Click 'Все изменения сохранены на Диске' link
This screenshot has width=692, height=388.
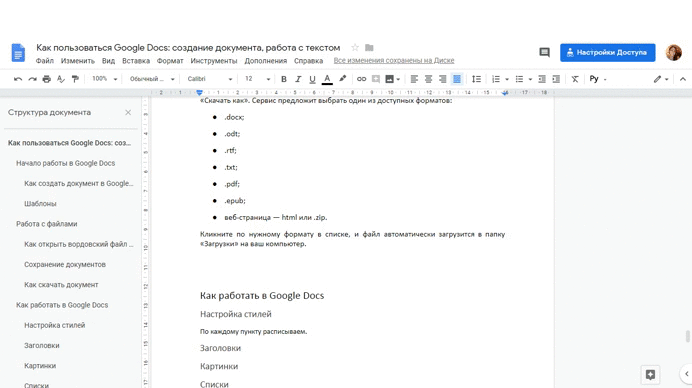click(x=394, y=60)
